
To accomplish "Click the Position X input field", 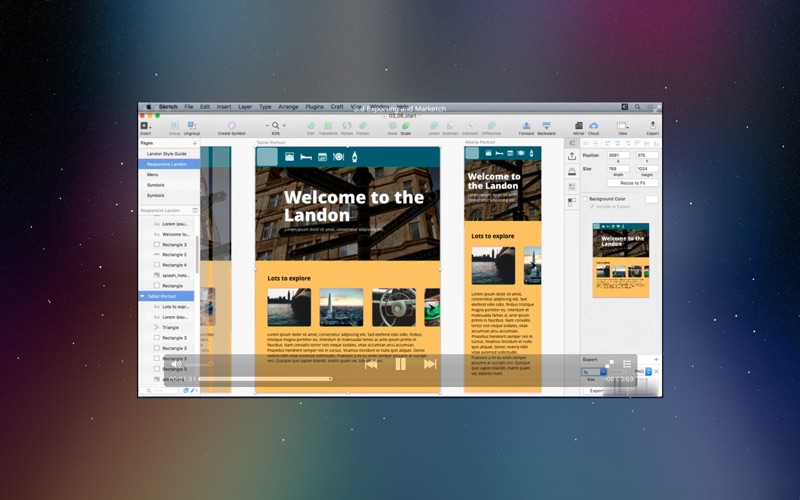I will click(618, 155).
